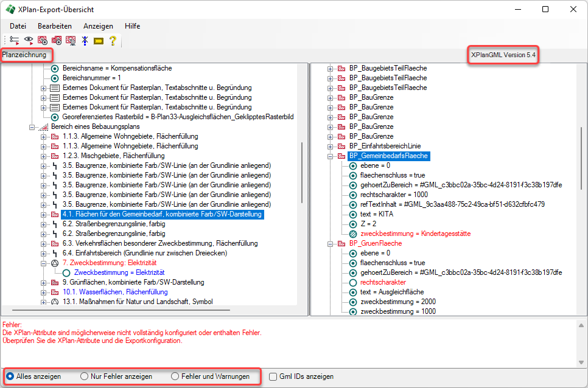This screenshot has width=588, height=388.
Task: Click the triangle symbol icon beside 7. Zweckbestimmung: Elektrizität
Action: pyautogui.click(x=55, y=263)
